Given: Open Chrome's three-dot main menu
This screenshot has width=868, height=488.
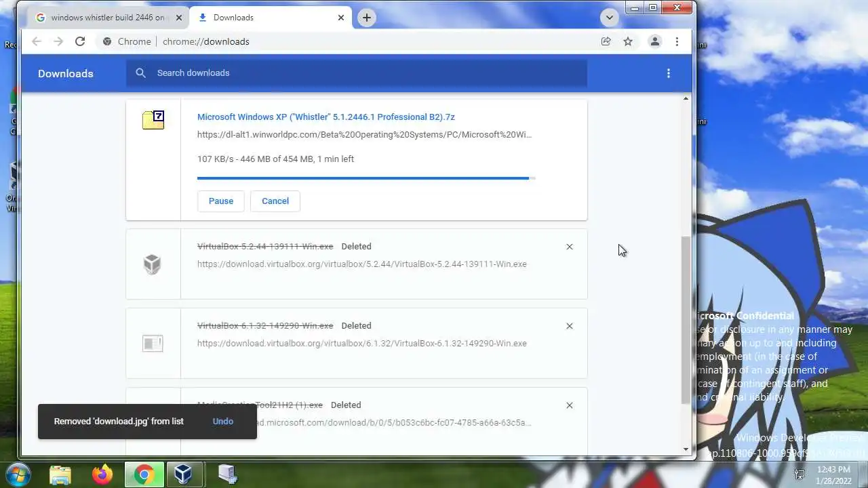Looking at the screenshot, I should pyautogui.click(x=677, y=41).
